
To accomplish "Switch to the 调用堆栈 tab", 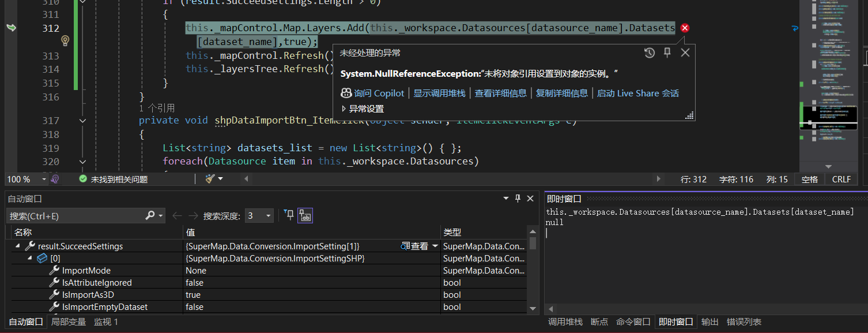I will click(x=565, y=322).
